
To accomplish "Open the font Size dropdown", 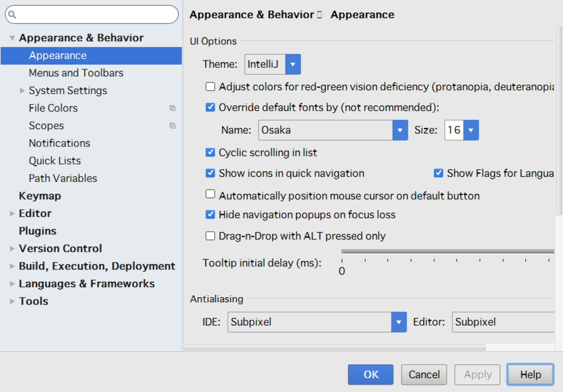I will [471, 130].
